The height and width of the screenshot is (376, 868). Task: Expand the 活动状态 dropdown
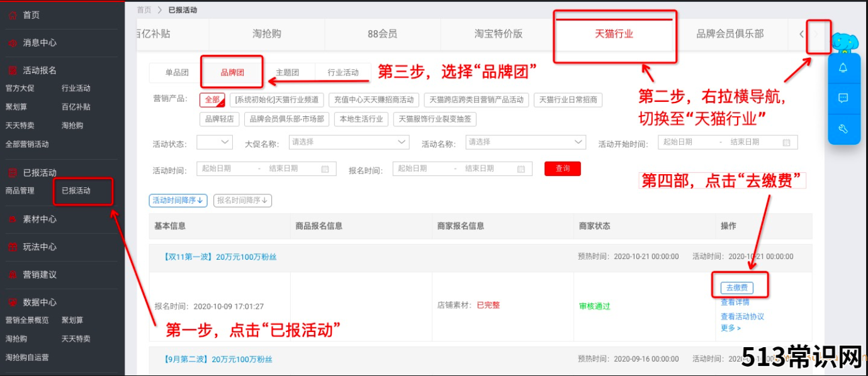(x=215, y=142)
